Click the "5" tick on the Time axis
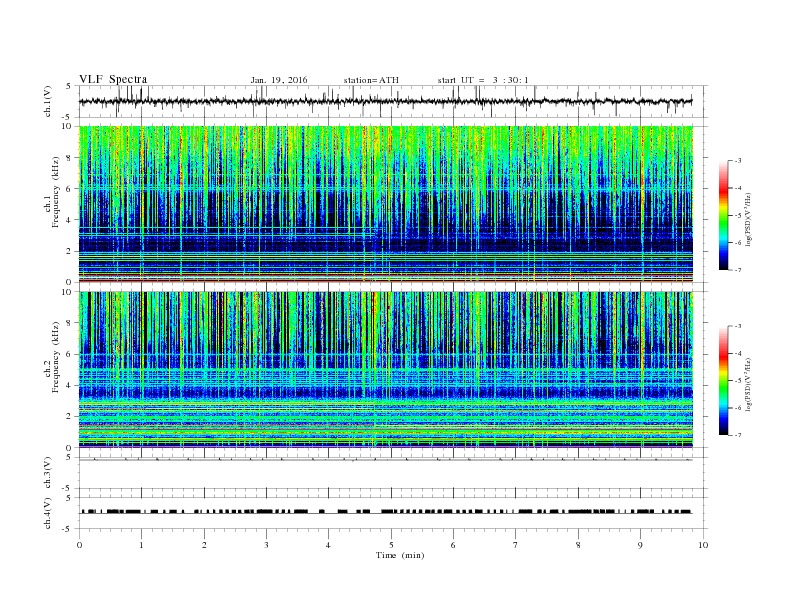 (x=391, y=545)
